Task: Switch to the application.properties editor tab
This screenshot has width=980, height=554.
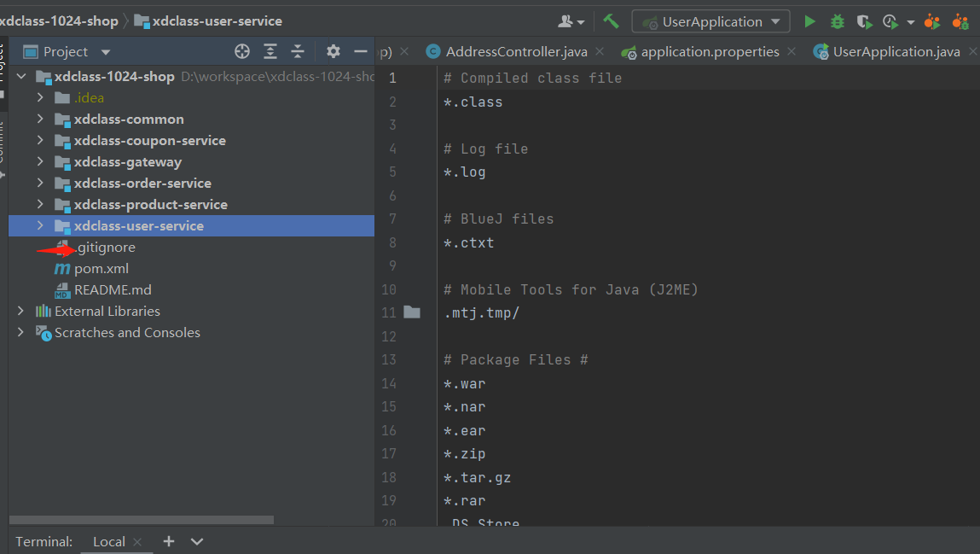Action: [710, 52]
